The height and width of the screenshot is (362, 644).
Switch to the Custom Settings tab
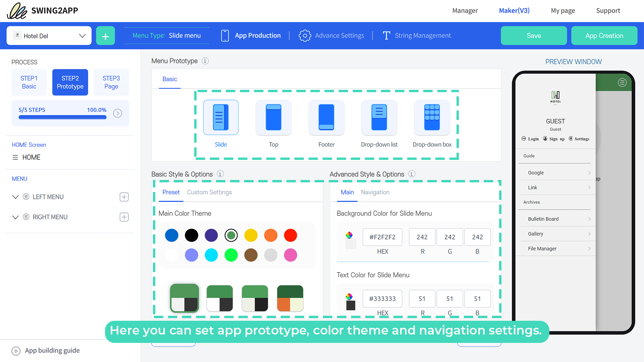point(209,192)
